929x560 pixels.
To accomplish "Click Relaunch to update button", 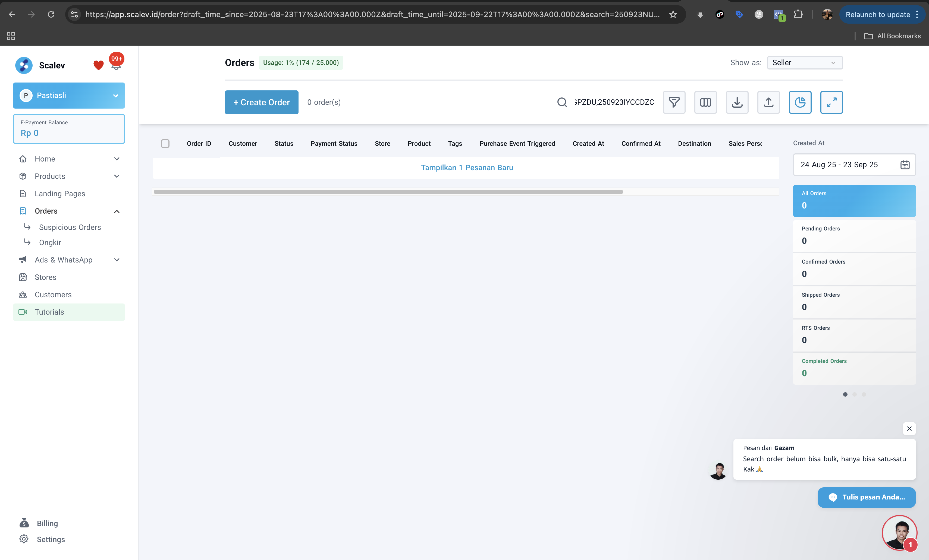I will pos(882,14).
